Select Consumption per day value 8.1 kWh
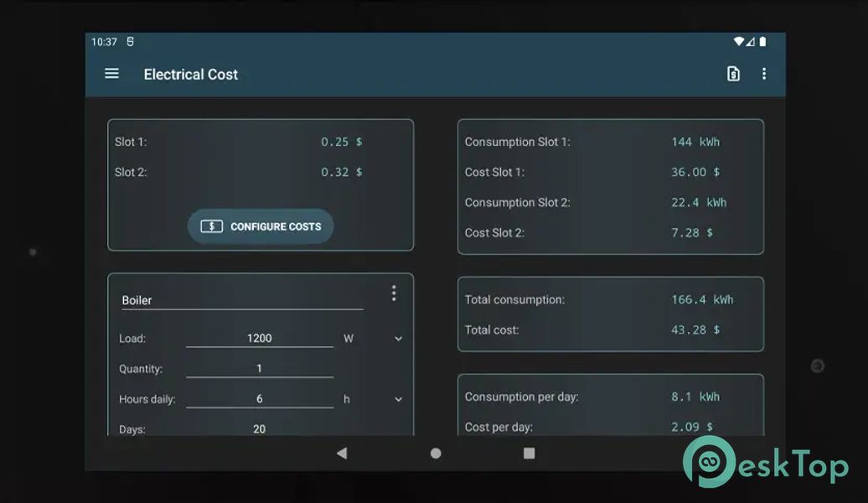 pyautogui.click(x=695, y=397)
